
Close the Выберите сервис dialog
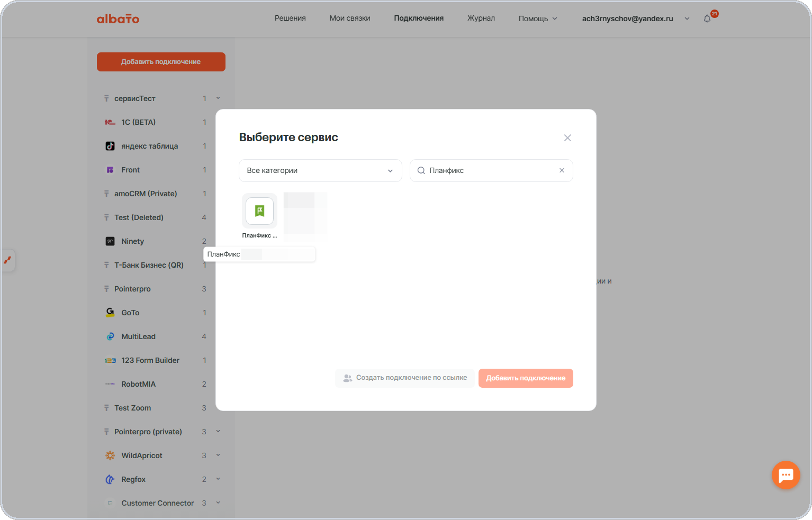(567, 138)
